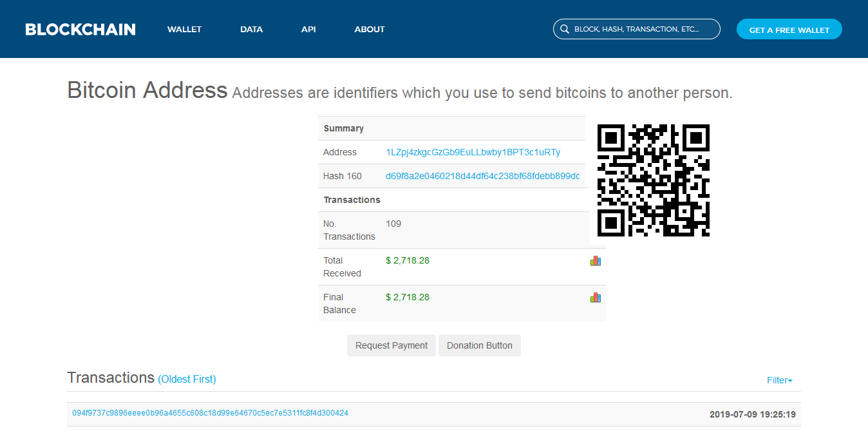
Task: Click the transaction count 109
Action: coord(393,224)
